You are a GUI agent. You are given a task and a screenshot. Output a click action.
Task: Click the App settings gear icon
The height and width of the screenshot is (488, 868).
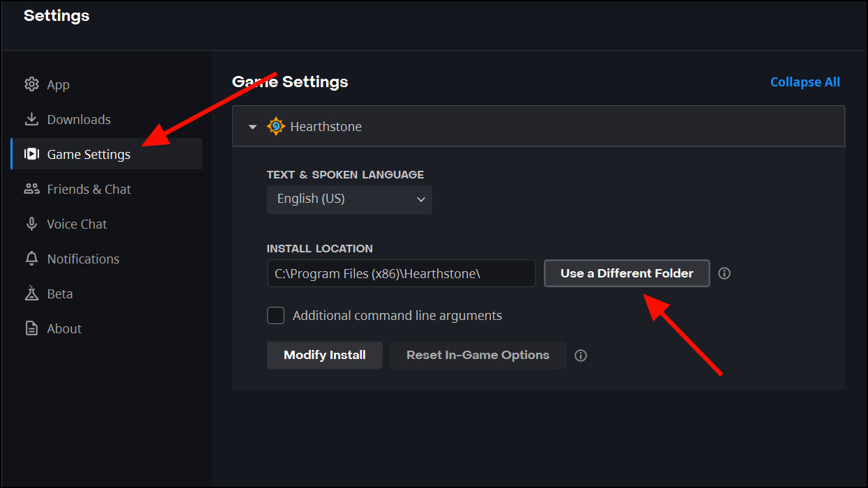(x=31, y=84)
